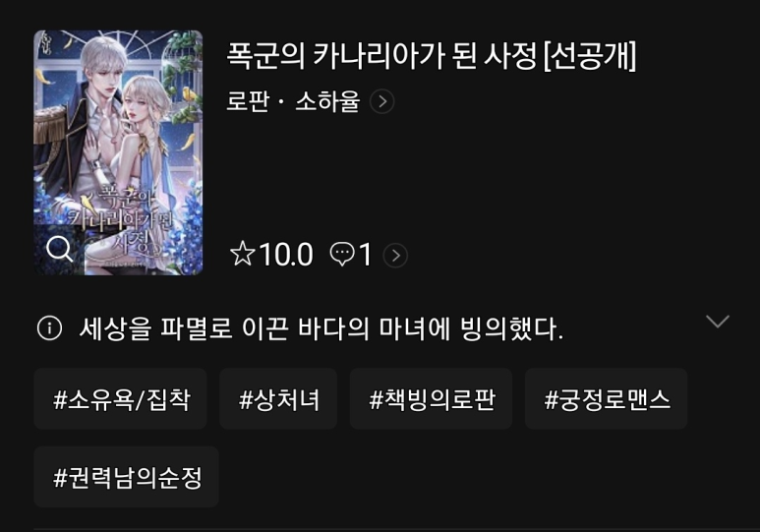Image resolution: width=760 pixels, height=532 pixels.
Task: Click the 10.0 rating score
Action: coord(286,255)
